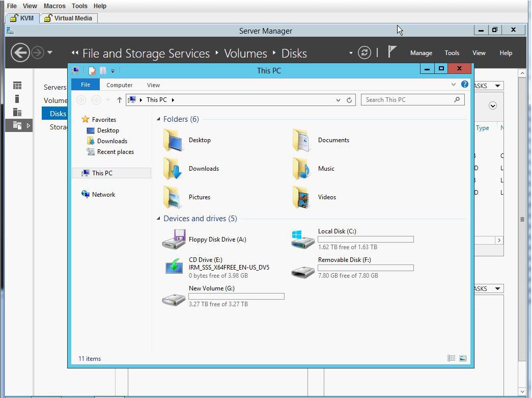Select Downloads under Favorites
This screenshot has height=398, width=532.
coord(107,141)
